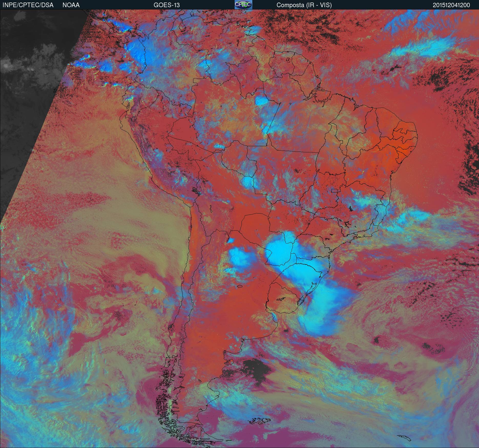Click the Composta (IR - VIS) title
479x448 pixels.
tap(304, 5)
